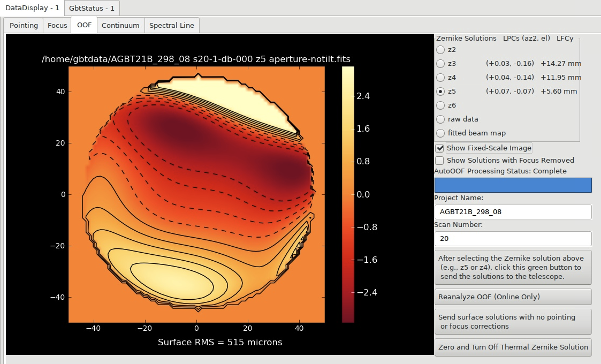Click the AutoOOF Processing Status: Complete text
601x364 pixels.
(x=500, y=171)
